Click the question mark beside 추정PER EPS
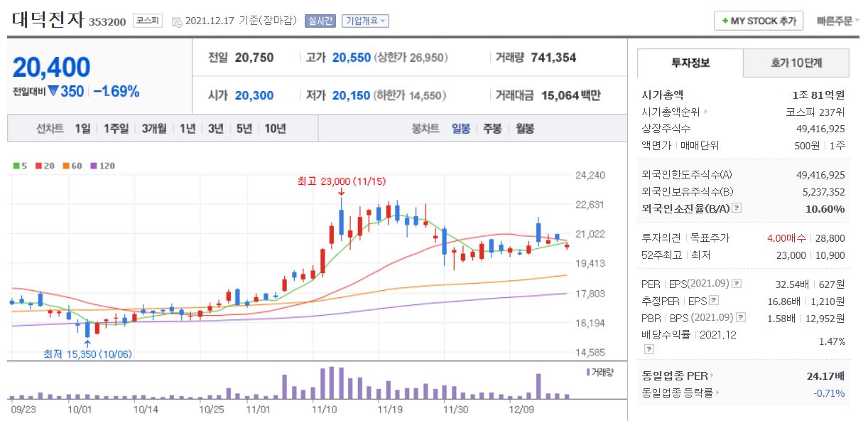The height and width of the screenshot is (421, 868). point(714,300)
